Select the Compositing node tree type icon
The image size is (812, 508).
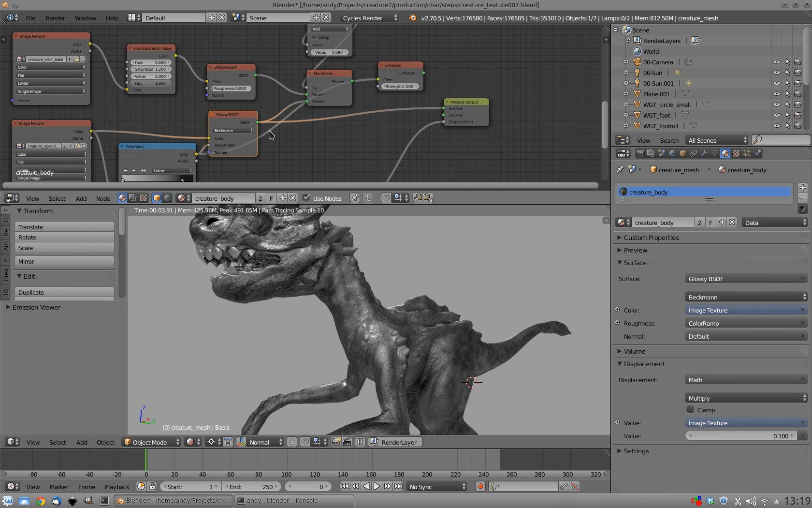(133, 198)
